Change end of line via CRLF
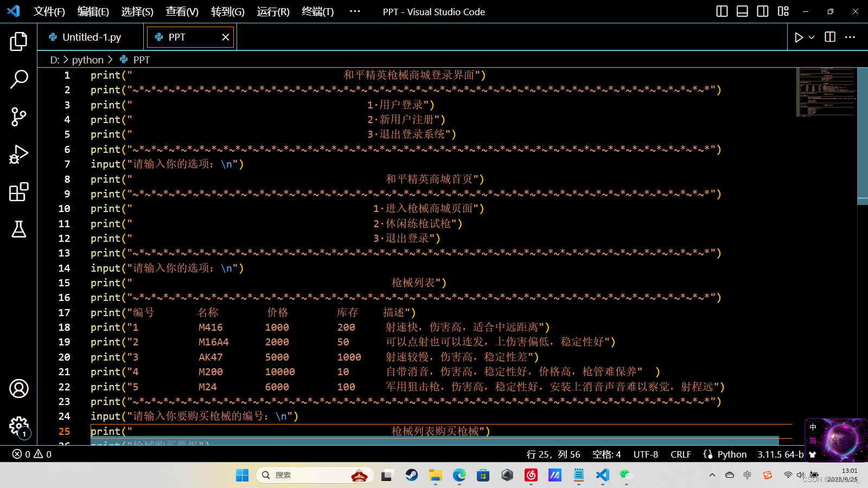 [x=681, y=454]
